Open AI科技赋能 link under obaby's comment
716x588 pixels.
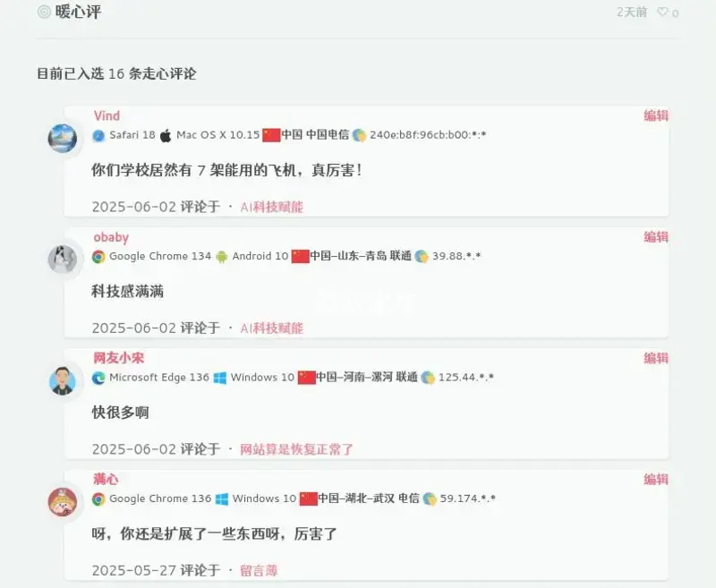pyautogui.click(x=272, y=328)
